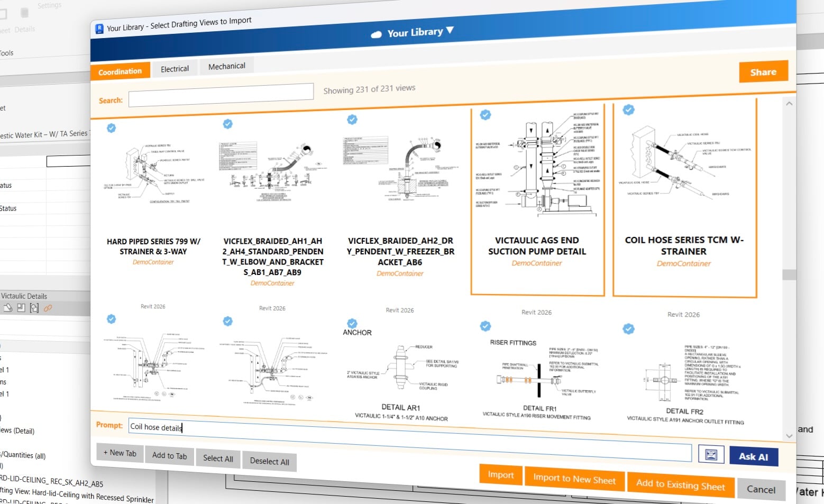Click the Add to Tab button
This screenshot has width=824, height=504.
pos(169,455)
